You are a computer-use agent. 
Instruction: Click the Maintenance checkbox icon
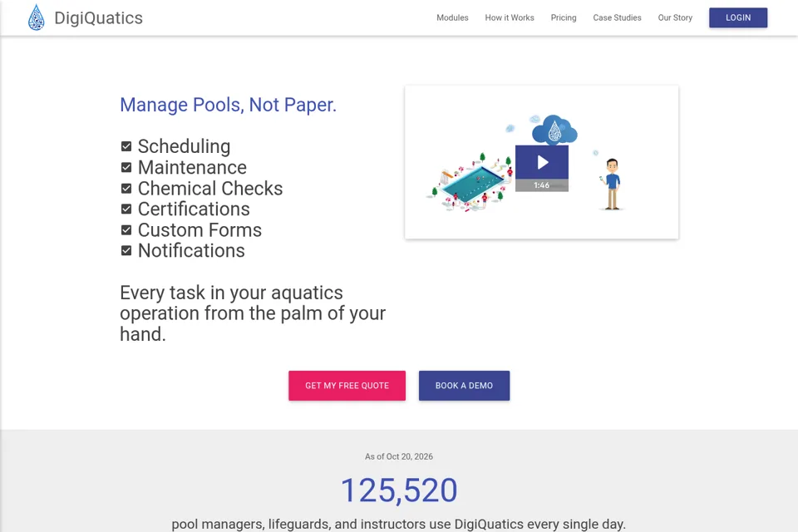(126, 167)
